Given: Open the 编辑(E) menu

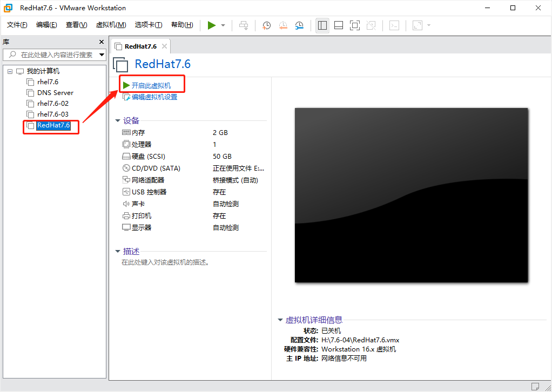Looking at the screenshot, I should click(46, 25).
